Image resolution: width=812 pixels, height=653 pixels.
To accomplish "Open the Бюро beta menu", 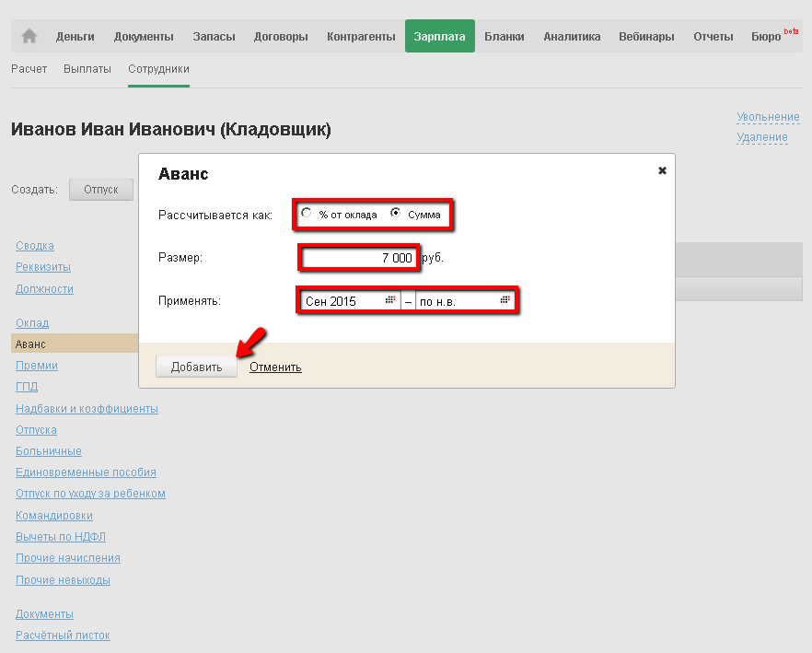I will [x=773, y=36].
